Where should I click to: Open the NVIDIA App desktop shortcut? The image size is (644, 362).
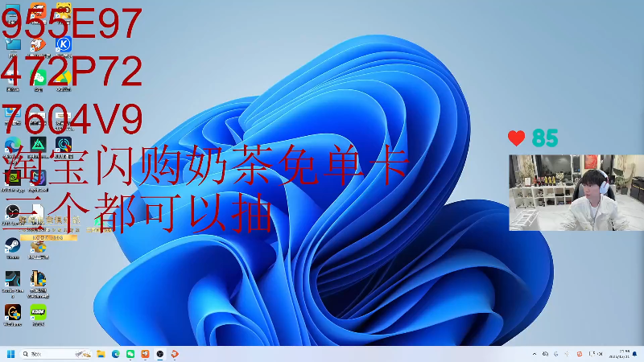click(x=13, y=178)
